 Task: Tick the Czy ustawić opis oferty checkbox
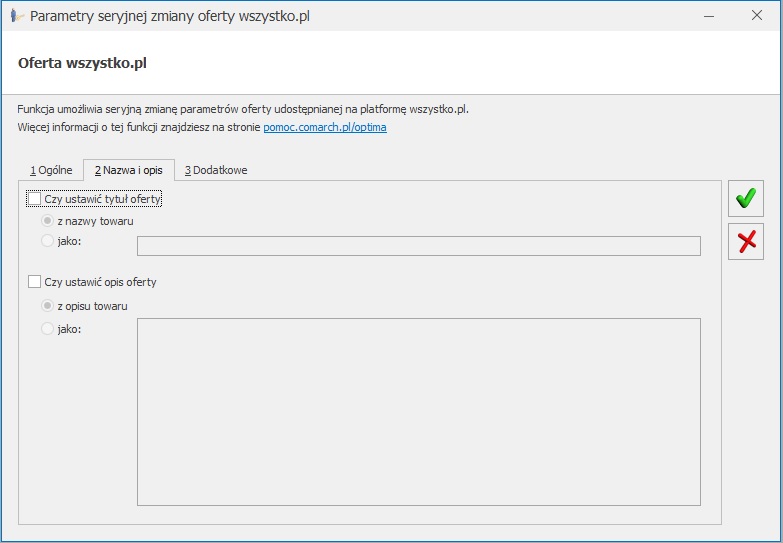coord(34,282)
